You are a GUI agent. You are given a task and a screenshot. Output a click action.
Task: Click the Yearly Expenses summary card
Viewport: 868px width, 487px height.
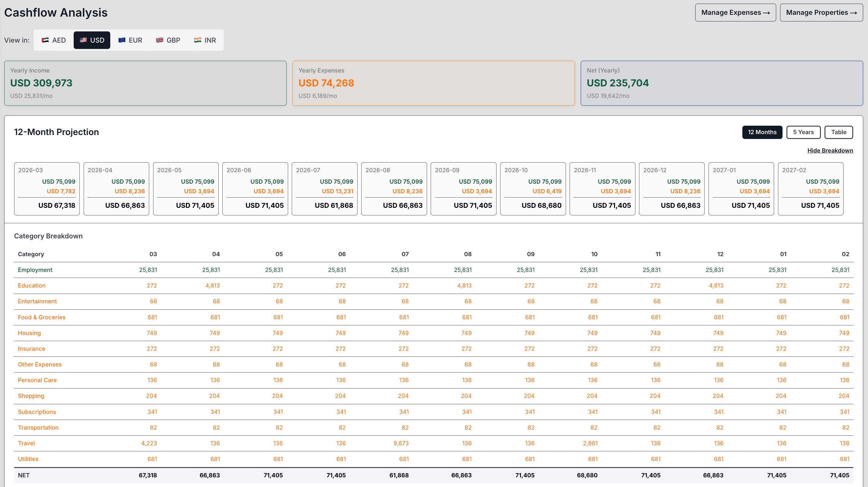pyautogui.click(x=433, y=83)
